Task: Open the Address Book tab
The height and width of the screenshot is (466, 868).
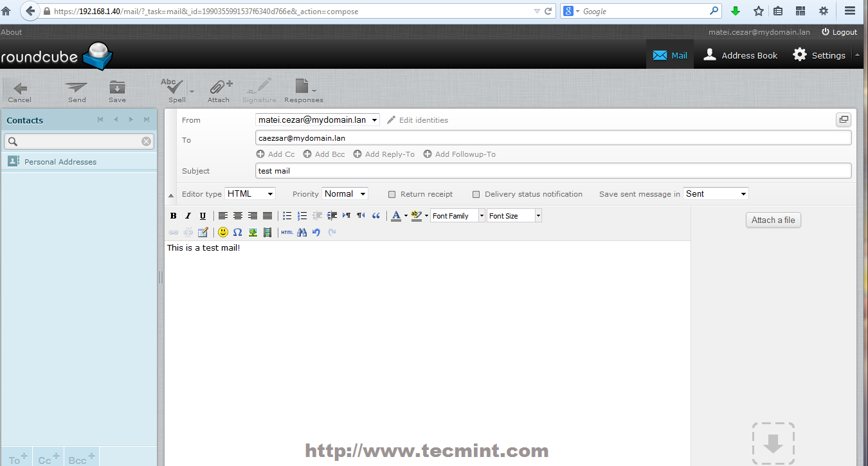Action: coord(740,55)
